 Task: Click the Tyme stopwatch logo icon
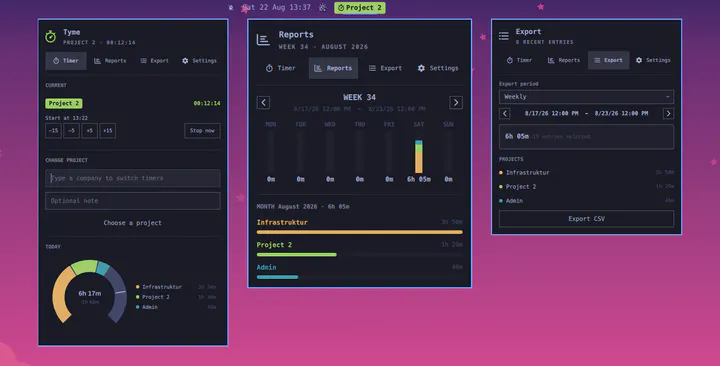pyautogui.click(x=51, y=36)
